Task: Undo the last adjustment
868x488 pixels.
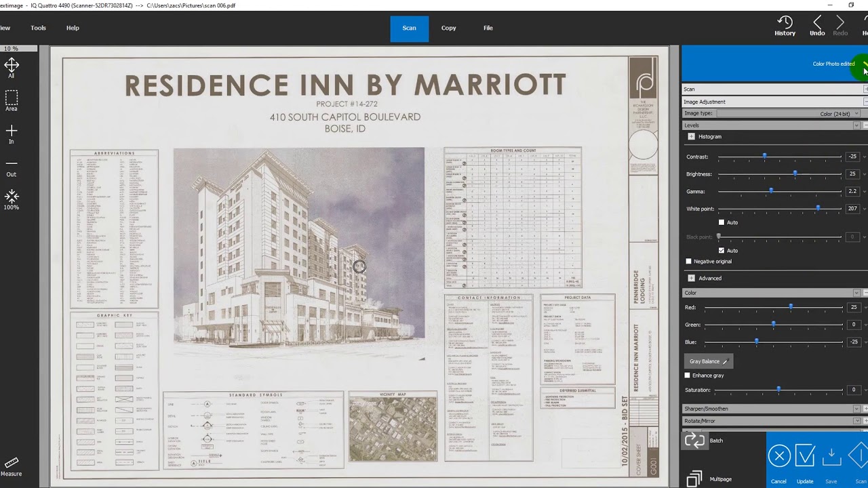Action: pyautogui.click(x=817, y=26)
